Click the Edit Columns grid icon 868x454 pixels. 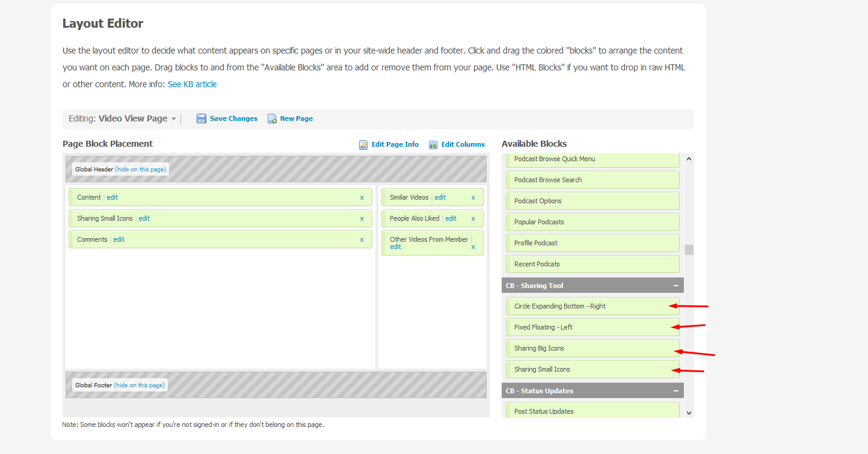(x=433, y=144)
